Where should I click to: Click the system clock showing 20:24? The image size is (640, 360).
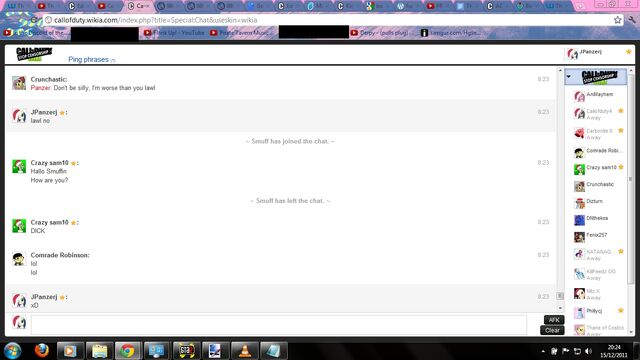pyautogui.click(x=614, y=351)
